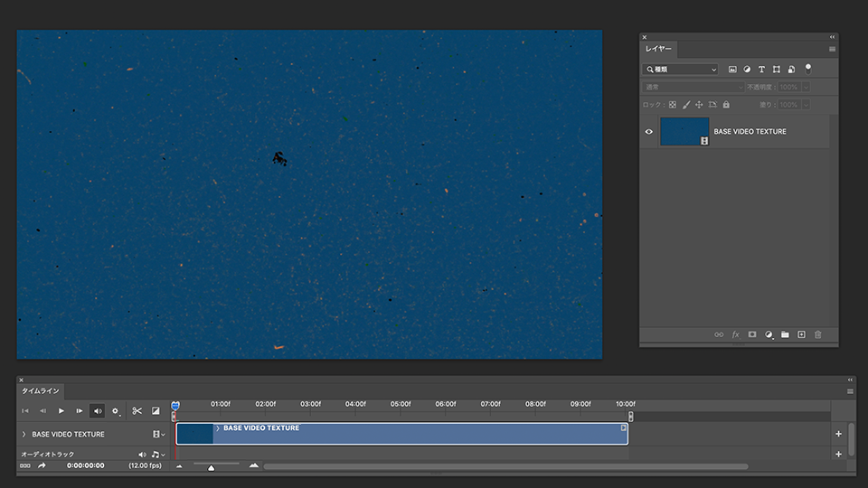This screenshot has width=868, height=488.
Task: Collapse the Layers panel with double arrows
Action: click(832, 37)
